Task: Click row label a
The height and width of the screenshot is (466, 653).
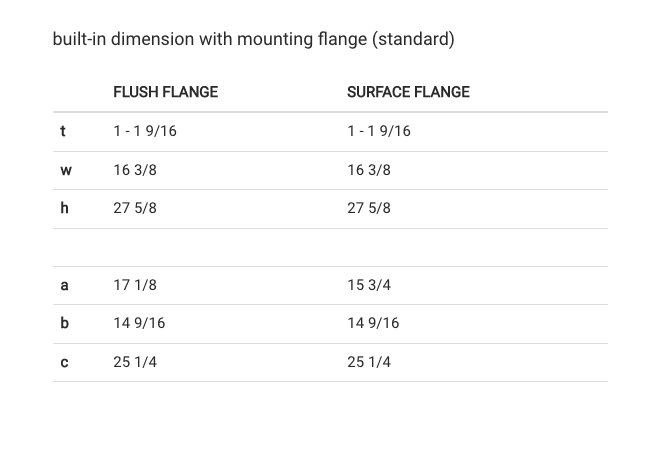Action: point(64,285)
